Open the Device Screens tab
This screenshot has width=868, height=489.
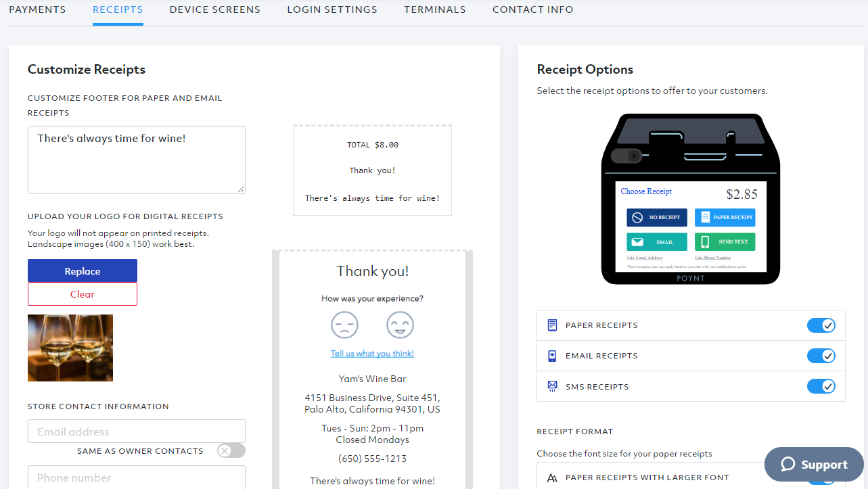[214, 10]
